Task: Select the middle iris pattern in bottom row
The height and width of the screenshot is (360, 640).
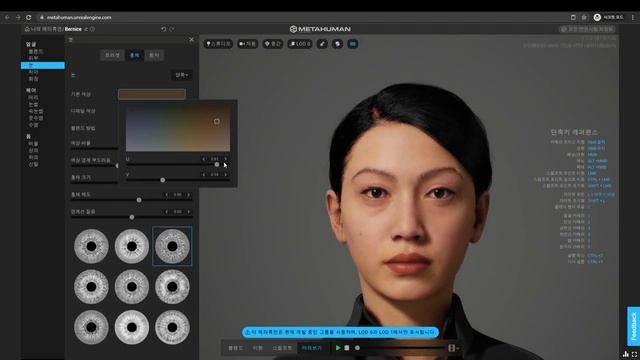Action: 132,327
